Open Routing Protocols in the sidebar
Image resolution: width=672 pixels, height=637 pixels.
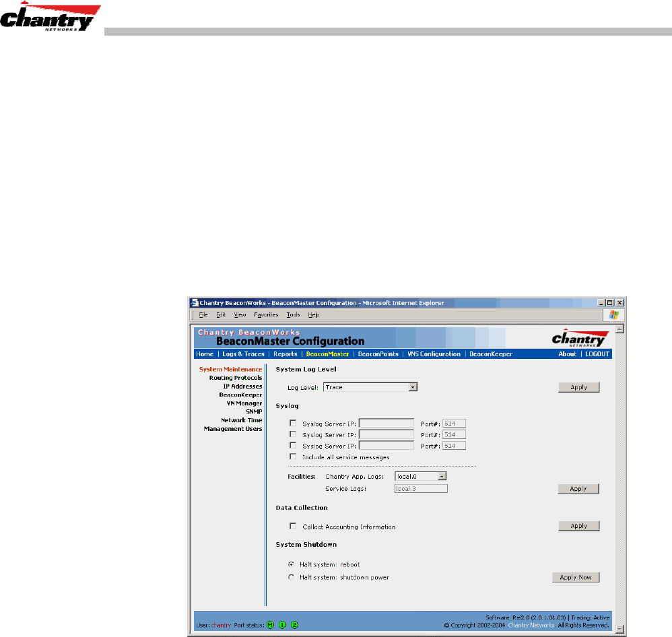pyautogui.click(x=236, y=378)
